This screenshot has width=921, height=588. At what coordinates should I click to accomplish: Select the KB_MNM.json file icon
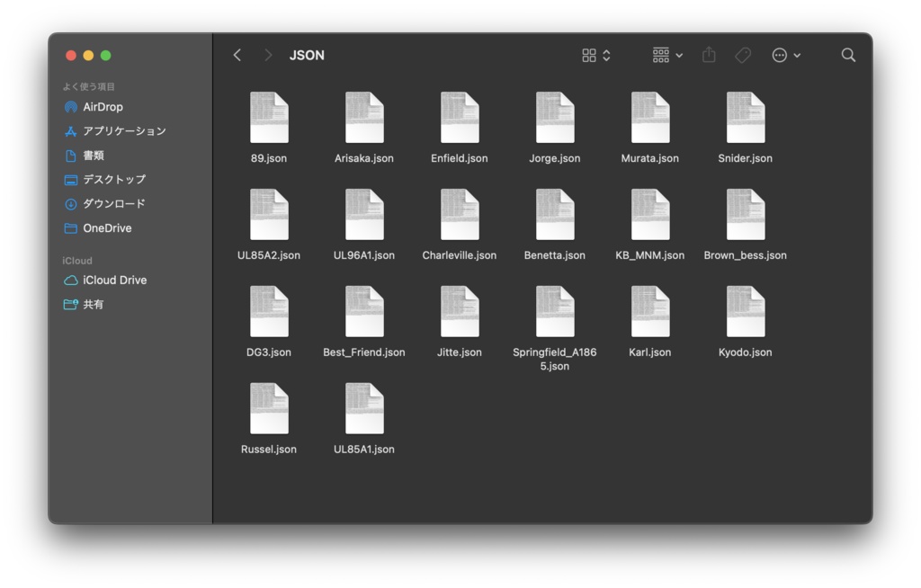tap(650, 214)
